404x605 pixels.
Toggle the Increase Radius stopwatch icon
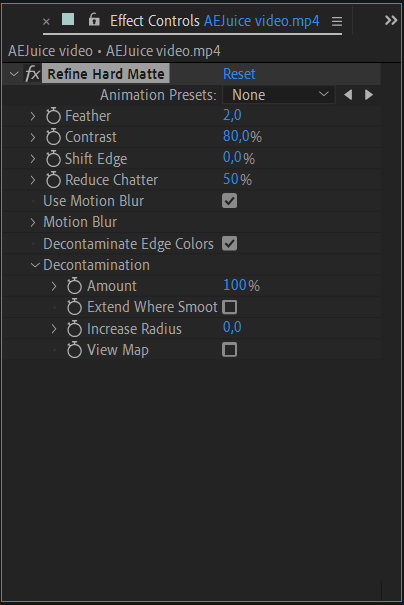click(74, 329)
